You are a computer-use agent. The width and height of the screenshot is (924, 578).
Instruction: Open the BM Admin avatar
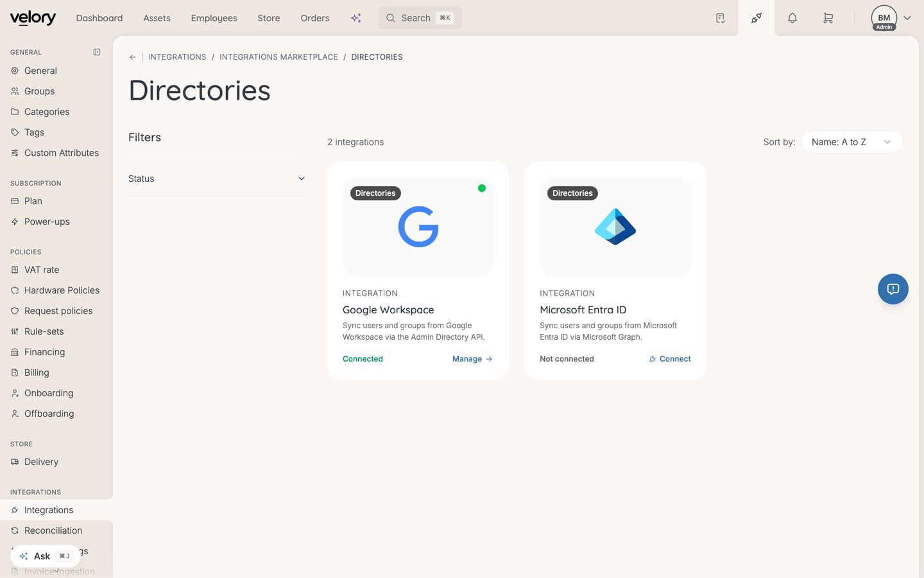(x=884, y=18)
